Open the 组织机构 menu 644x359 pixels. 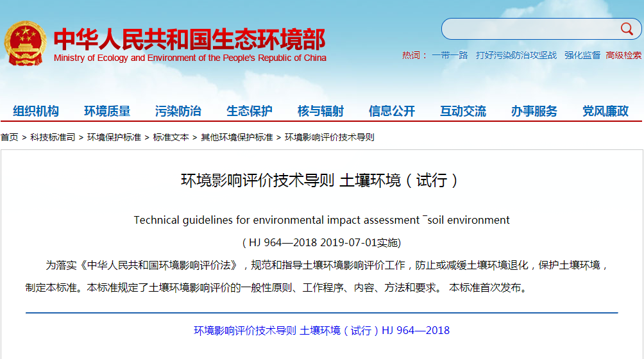coord(36,111)
